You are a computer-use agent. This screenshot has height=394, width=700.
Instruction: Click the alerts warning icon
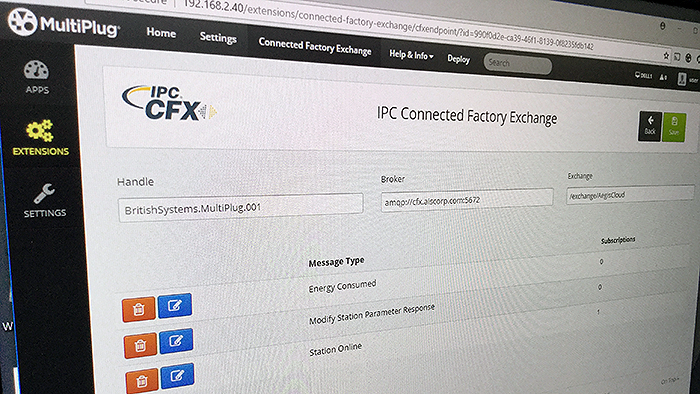pyautogui.click(x=663, y=77)
